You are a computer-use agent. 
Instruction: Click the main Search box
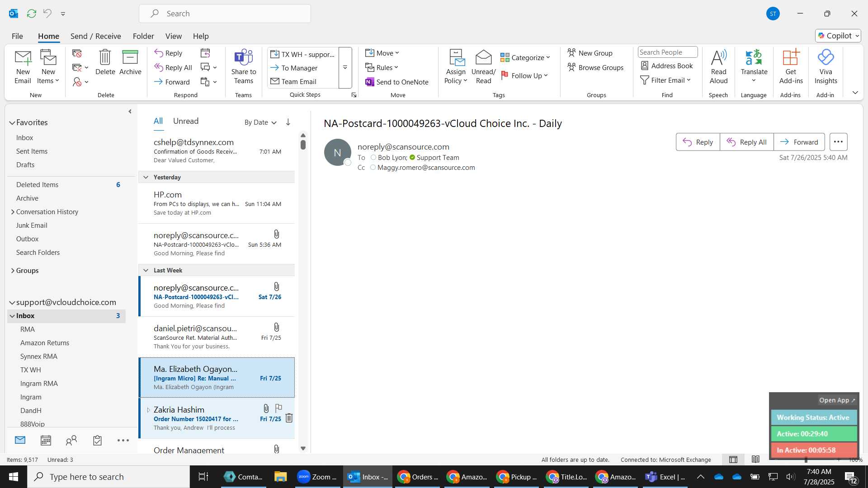pyautogui.click(x=225, y=14)
